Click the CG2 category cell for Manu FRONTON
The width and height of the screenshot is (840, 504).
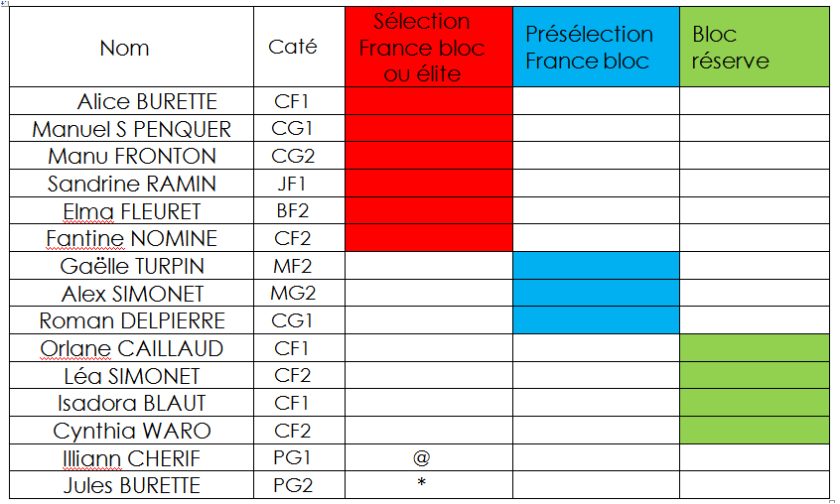pyautogui.click(x=293, y=157)
